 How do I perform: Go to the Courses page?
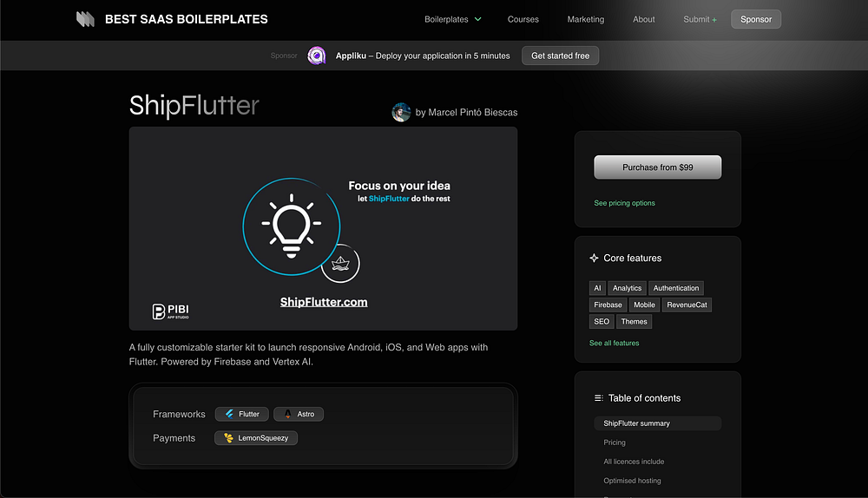tap(523, 19)
